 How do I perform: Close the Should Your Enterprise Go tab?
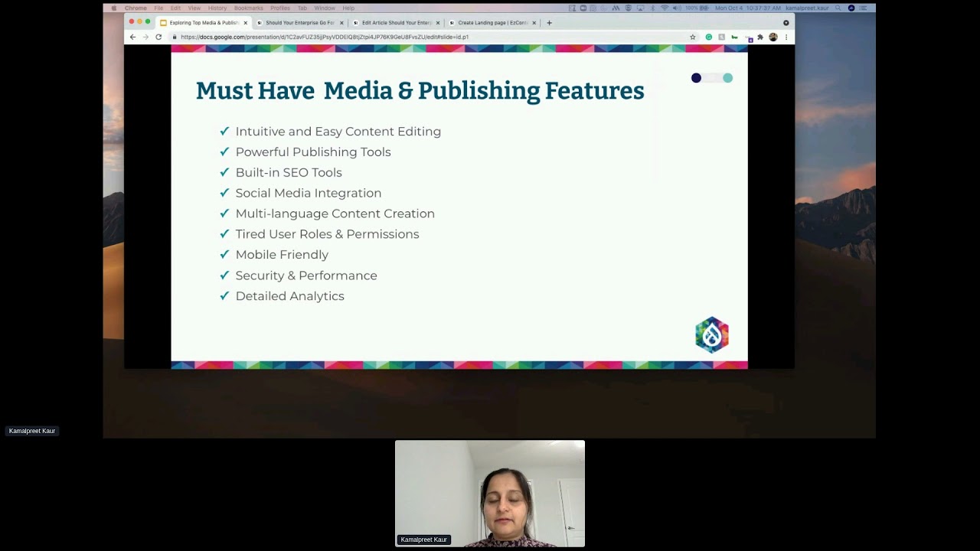[x=341, y=23]
